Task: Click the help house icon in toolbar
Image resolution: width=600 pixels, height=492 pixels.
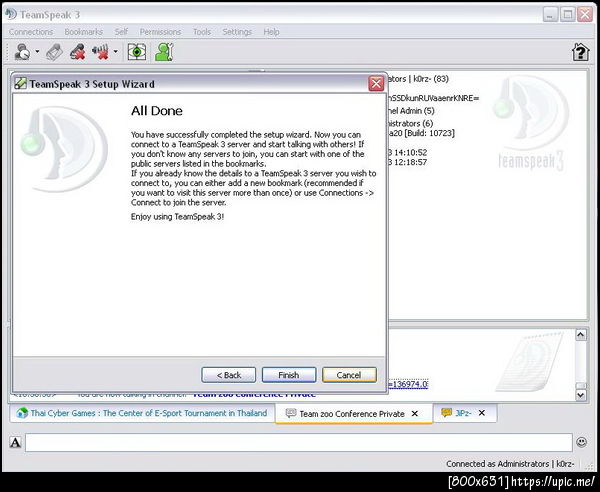Action: point(580,52)
